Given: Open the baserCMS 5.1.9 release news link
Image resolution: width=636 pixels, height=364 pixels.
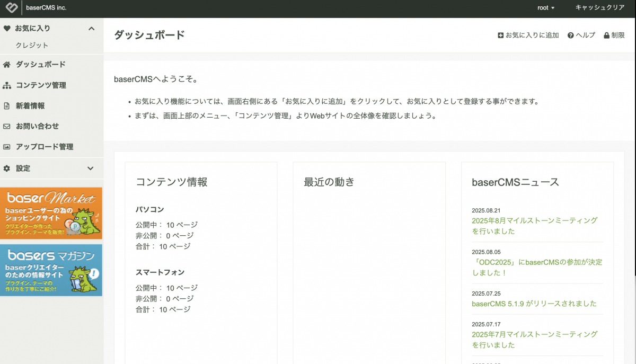Looking at the screenshot, I should click(534, 304).
